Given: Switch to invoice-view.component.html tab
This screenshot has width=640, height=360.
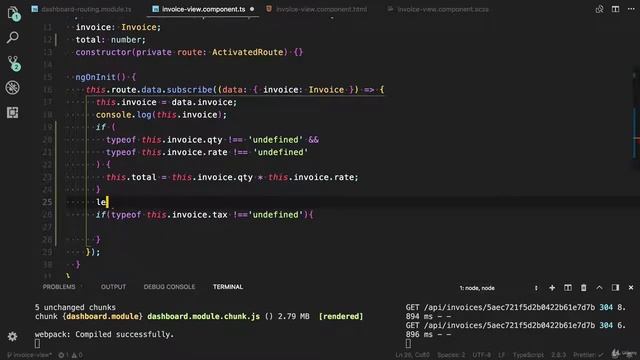Looking at the screenshot, I should [317, 9].
